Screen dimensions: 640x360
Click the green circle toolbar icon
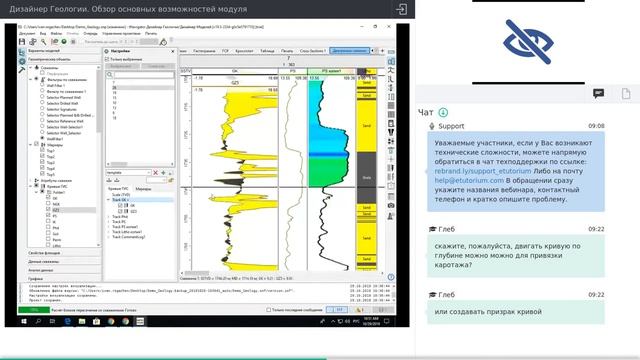(x=64, y=42)
